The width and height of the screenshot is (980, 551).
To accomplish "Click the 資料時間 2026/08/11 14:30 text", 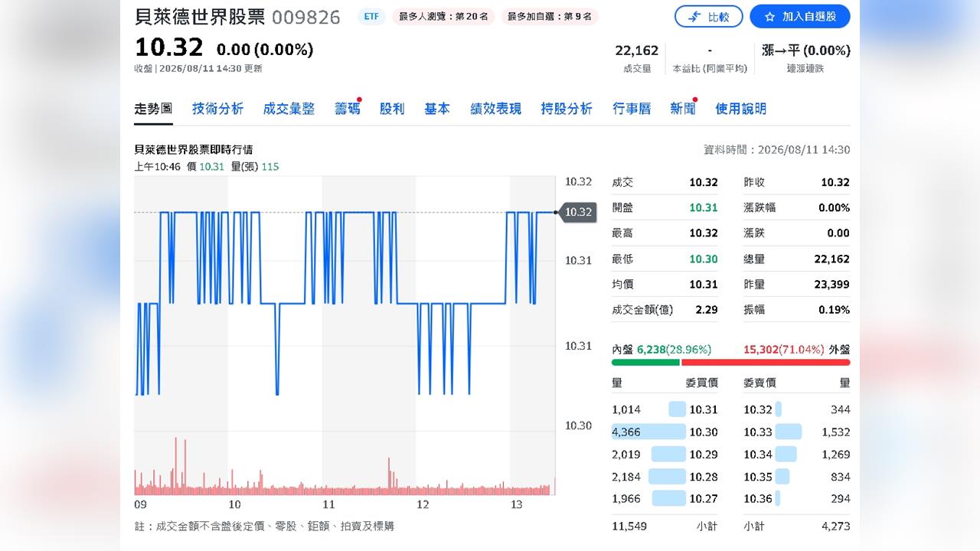I will click(x=776, y=150).
